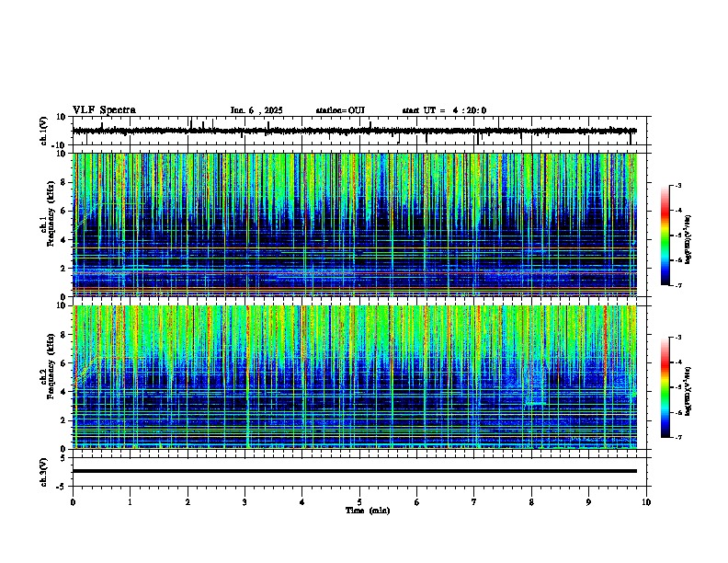
Task: Click the "0" tick on the Time axis
Action: tap(73, 502)
